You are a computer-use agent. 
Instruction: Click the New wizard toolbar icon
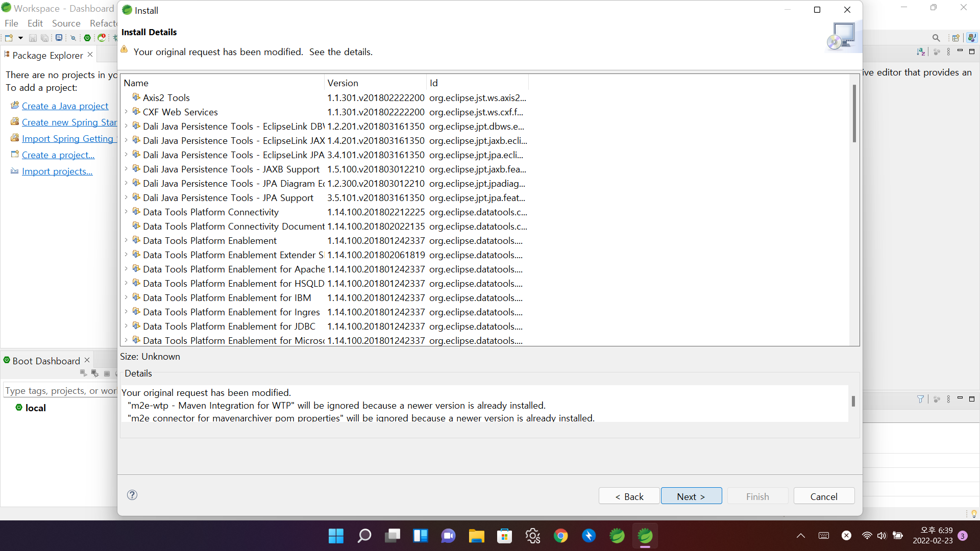click(9, 38)
